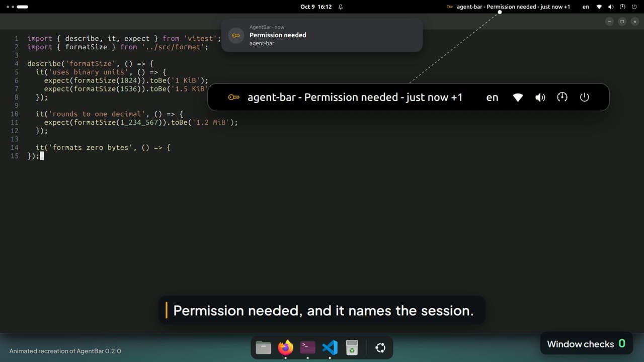Minimize the editor window
Image resolution: width=644 pixels, height=362 pixels.
pyautogui.click(x=609, y=22)
